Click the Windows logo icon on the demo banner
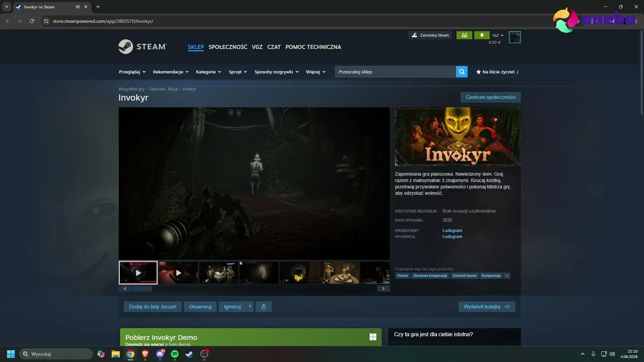 (x=373, y=337)
